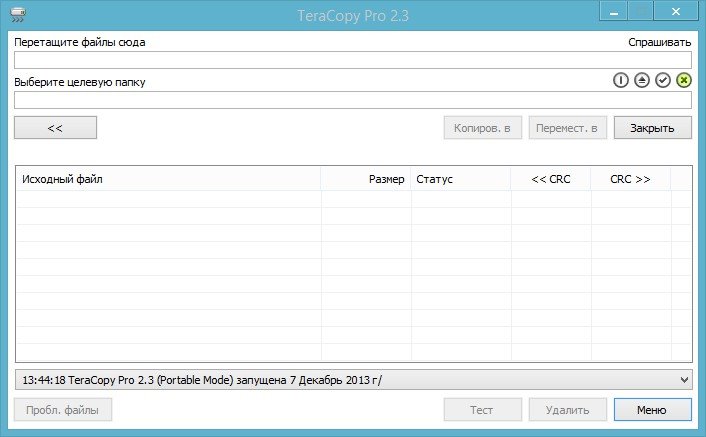The width and height of the screenshot is (706, 437).
Task: Sort by Исходный файл column header
Action: coord(168,179)
